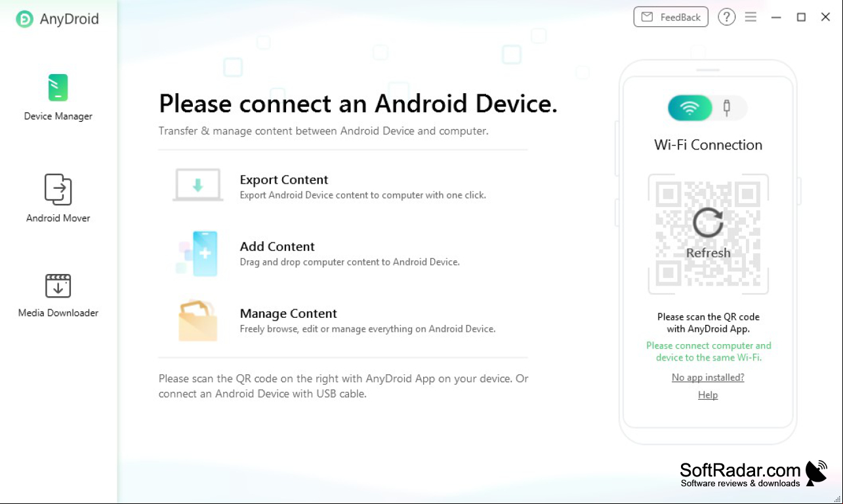Click 'Drag and drop computer content' description
The image size is (843, 504).
click(x=350, y=262)
